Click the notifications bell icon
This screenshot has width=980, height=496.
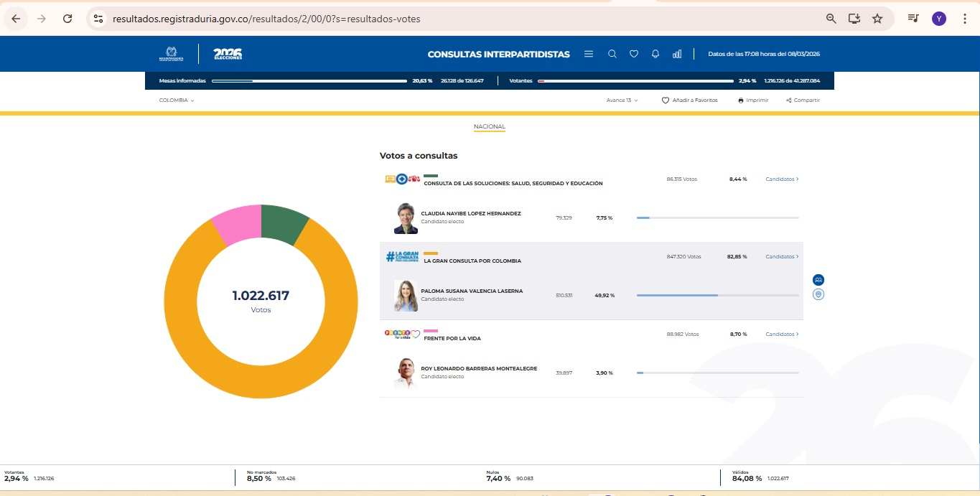655,54
